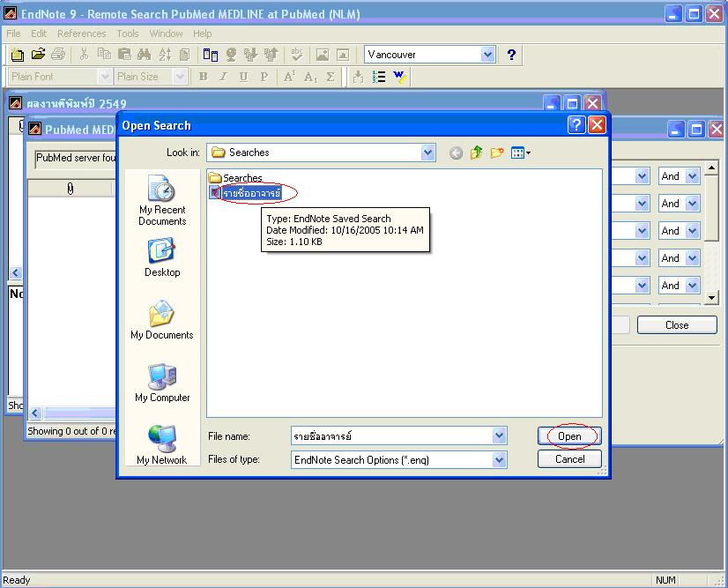Image resolution: width=728 pixels, height=588 pixels.
Task: Click the vertical scrollbar thumb in PubMed search window
Action: [x=711, y=208]
